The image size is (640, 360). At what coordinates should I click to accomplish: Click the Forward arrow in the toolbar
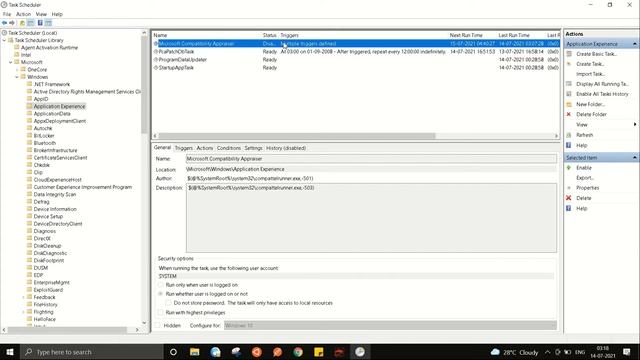12,23
